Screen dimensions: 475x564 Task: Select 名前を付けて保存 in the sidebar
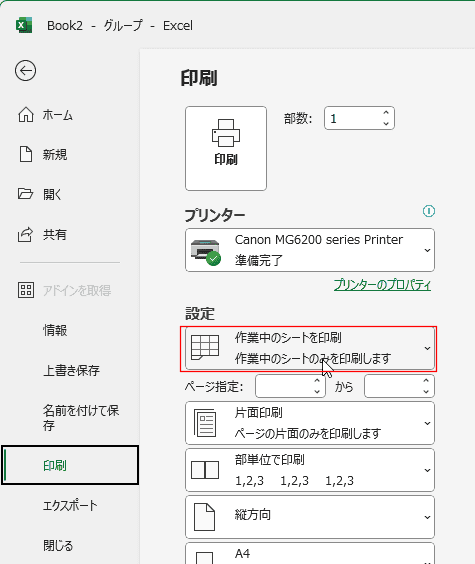point(81,418)
